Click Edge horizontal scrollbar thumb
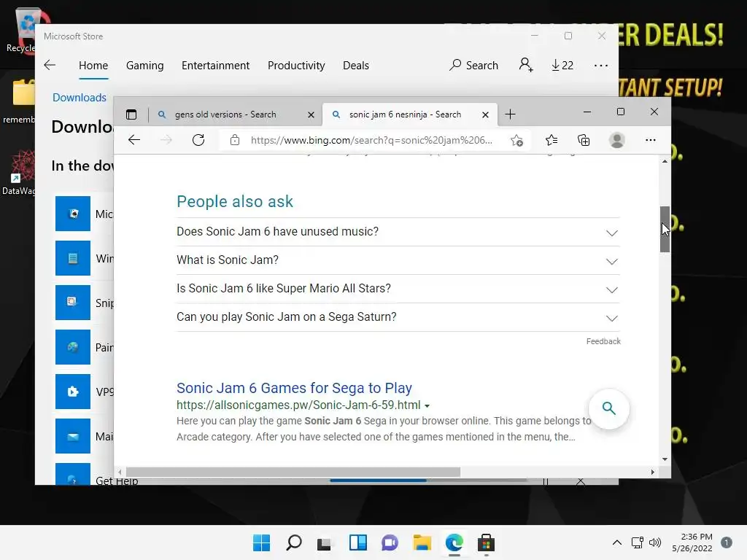The width and height of the screenshot is (747, 560). [x=293, y=472]
